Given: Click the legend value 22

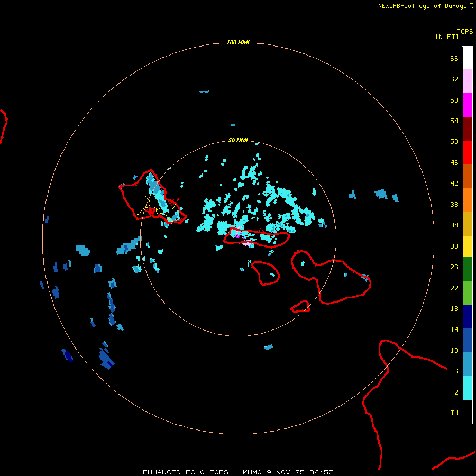Looking at the screenshot, I should click(x=454, y=288).
